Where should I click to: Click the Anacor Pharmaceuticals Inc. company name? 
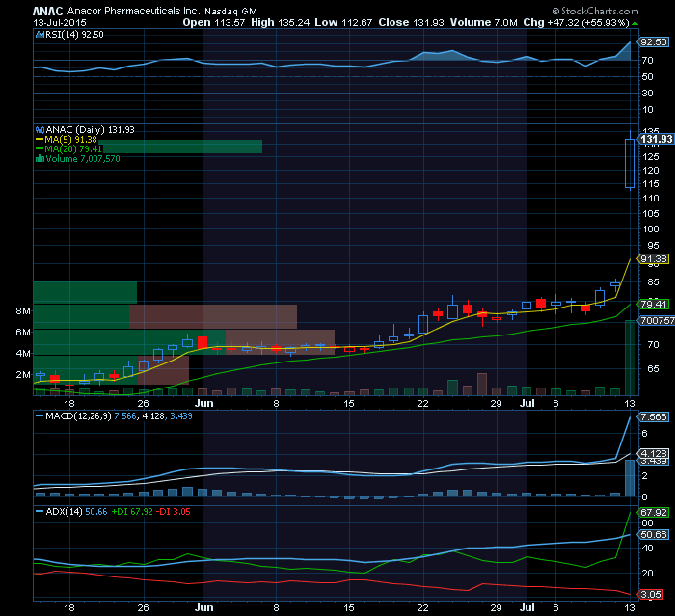133,12
